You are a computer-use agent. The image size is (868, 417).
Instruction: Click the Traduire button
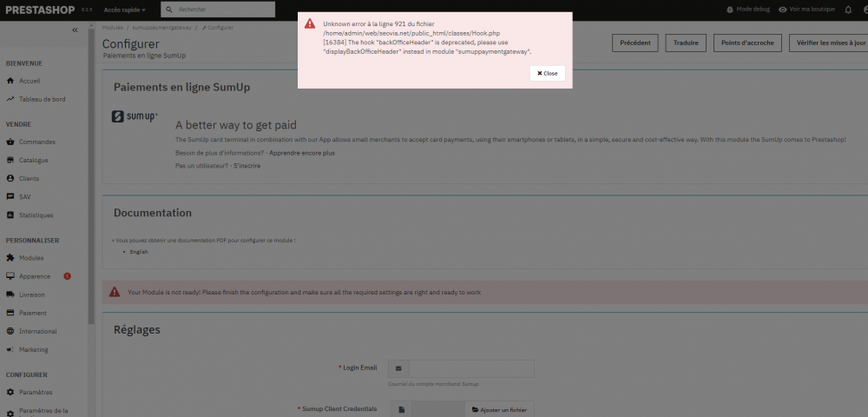point(686,43)
